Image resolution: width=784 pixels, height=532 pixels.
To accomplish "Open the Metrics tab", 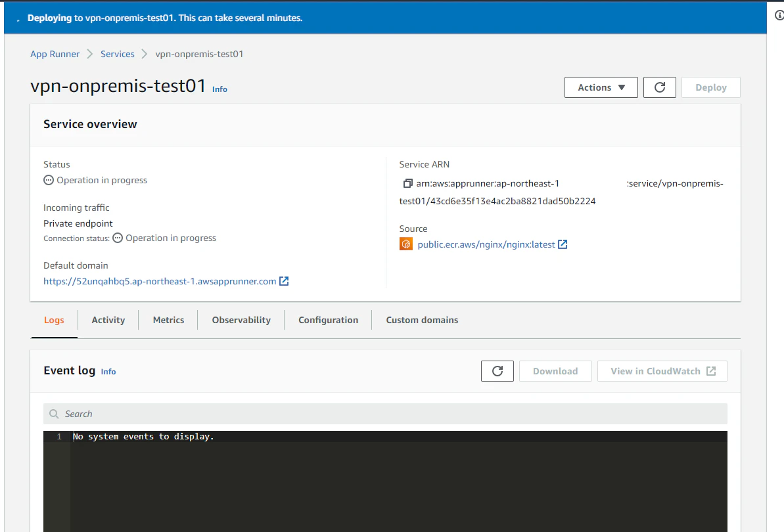I will 168,321.
